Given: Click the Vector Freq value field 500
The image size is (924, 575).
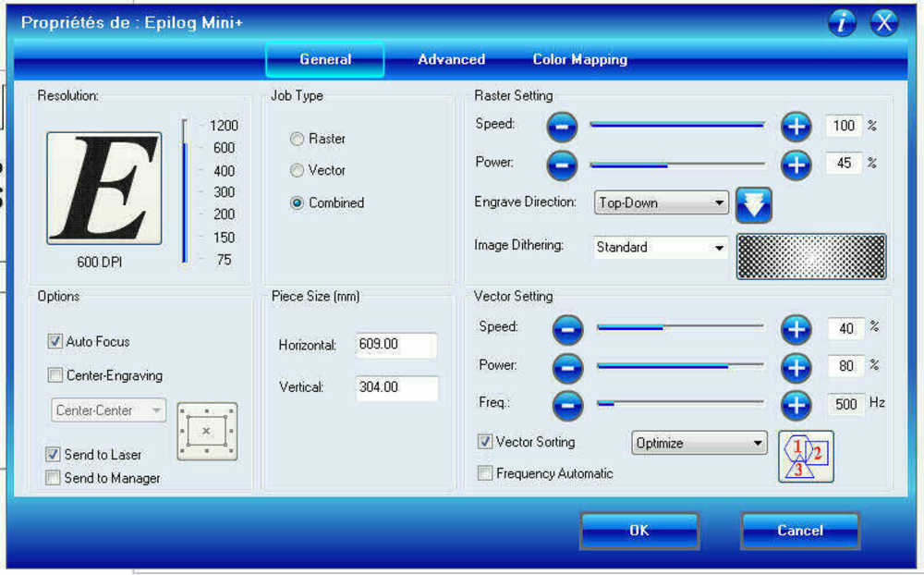Looking at the screenshot, I should coord(845,404).
